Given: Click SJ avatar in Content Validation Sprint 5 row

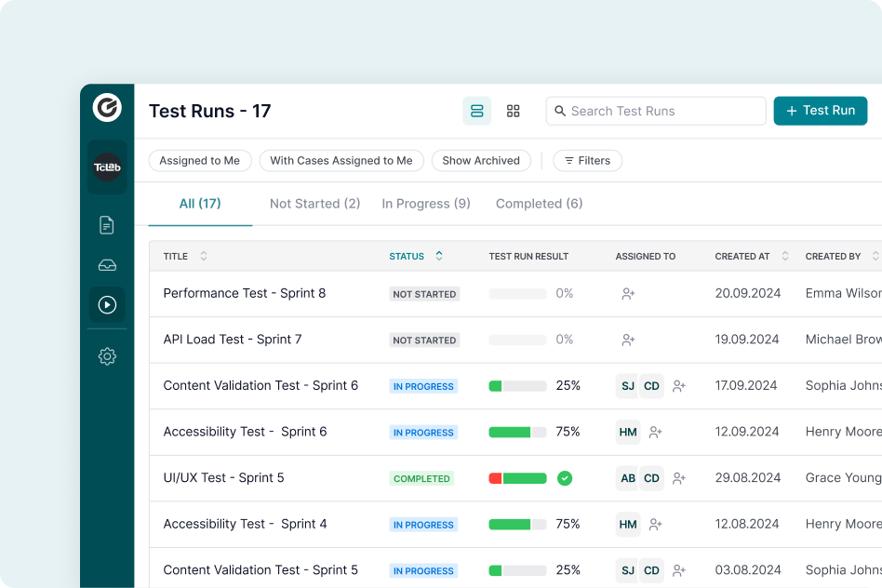Looking at the screenshot, I should pyautogui.click(x=628, y=570).
